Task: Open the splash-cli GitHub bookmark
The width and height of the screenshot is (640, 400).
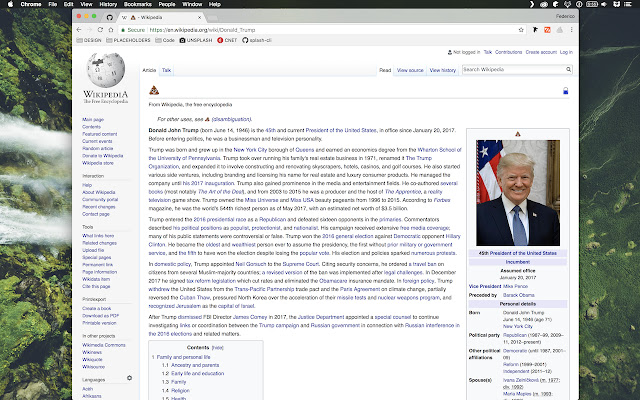Action: (x=257, y=40)
